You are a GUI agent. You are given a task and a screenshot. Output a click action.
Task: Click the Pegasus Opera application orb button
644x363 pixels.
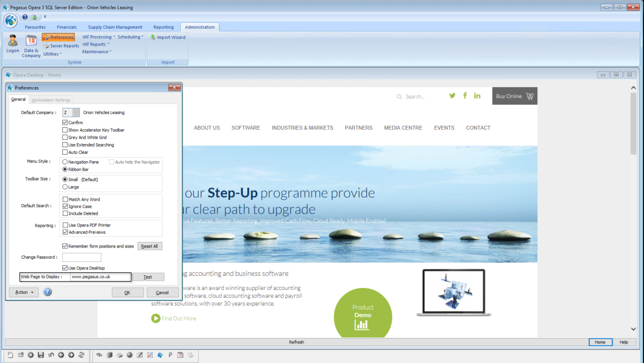pos(11,20)
